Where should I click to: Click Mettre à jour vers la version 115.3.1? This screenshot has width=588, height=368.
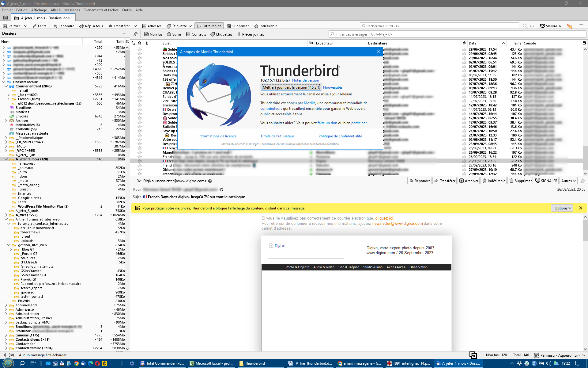tap(291, 87)
